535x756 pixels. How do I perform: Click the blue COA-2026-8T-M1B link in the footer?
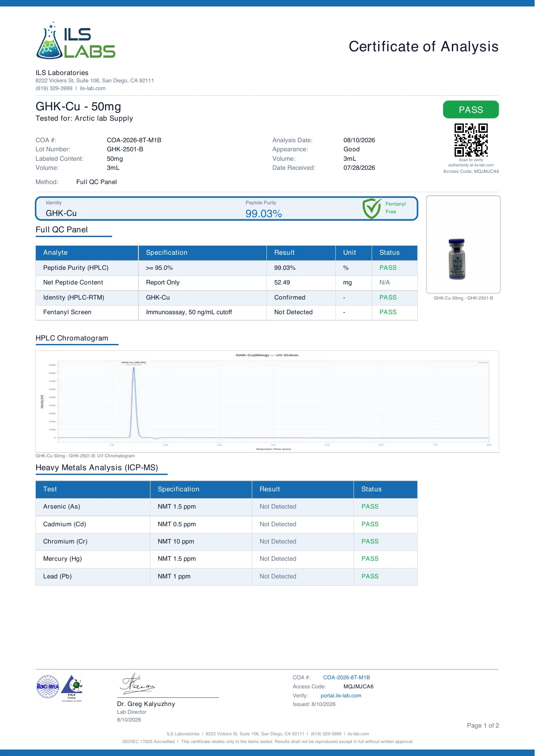pyautogui.click(x=347, y=678)
